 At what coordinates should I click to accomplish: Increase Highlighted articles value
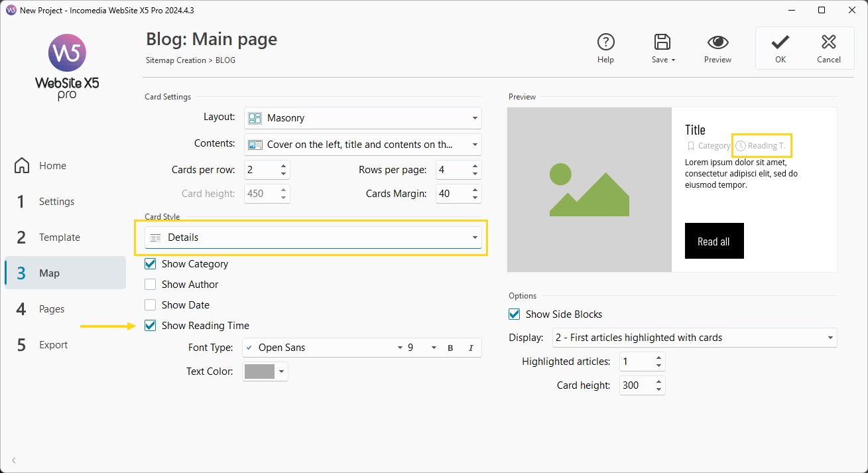pyautogui.click(x=658, y=358)
